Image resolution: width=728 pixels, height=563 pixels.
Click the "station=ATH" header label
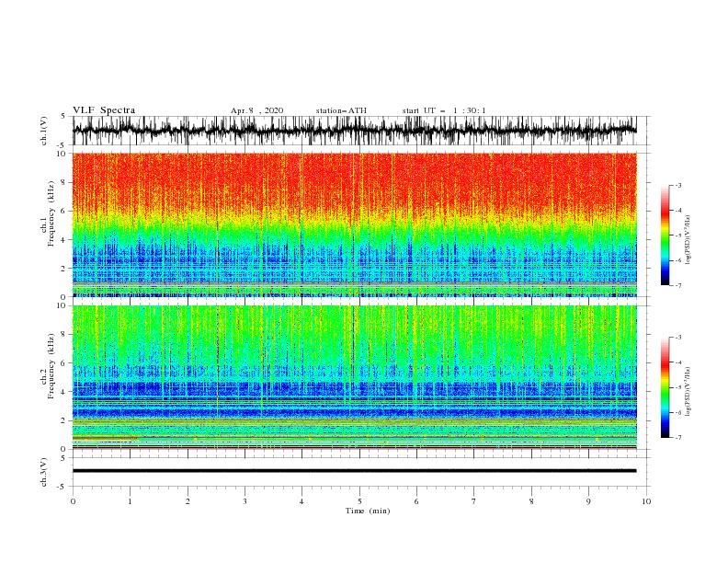[x=341, y=110]
